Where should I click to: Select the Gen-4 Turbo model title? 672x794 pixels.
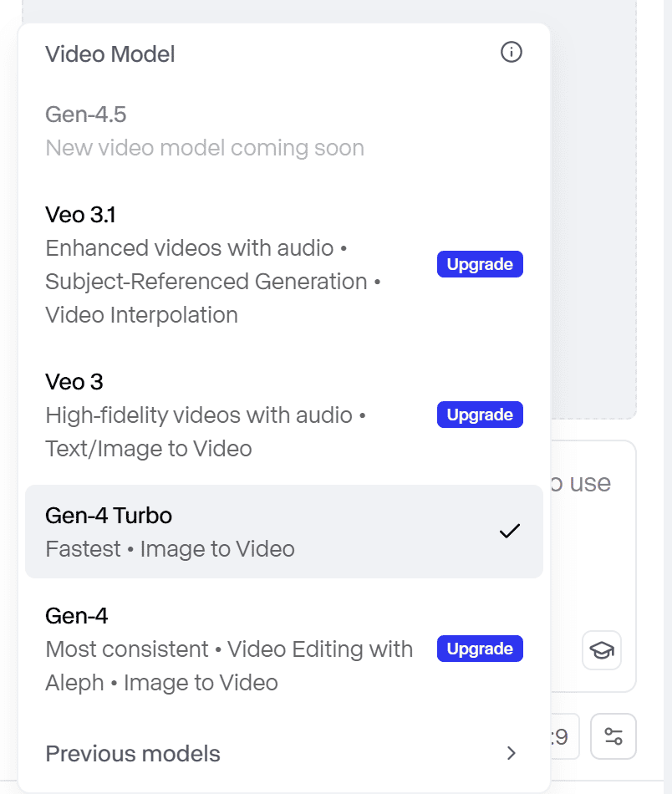[x=109, y=516]
